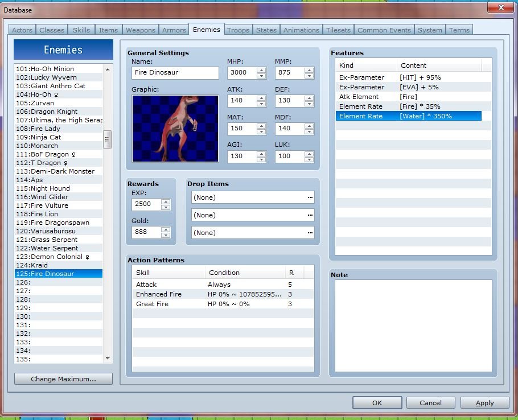The width and height of the screenshot is (518, 420).
Task: Open the second Drop Items ellipsis button
Action: [310, 215]
